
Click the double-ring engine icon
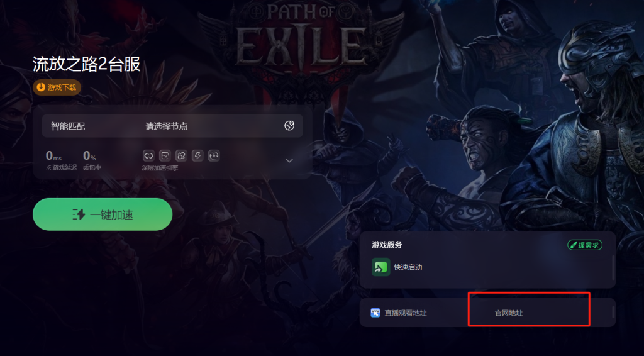pos(181,155)
